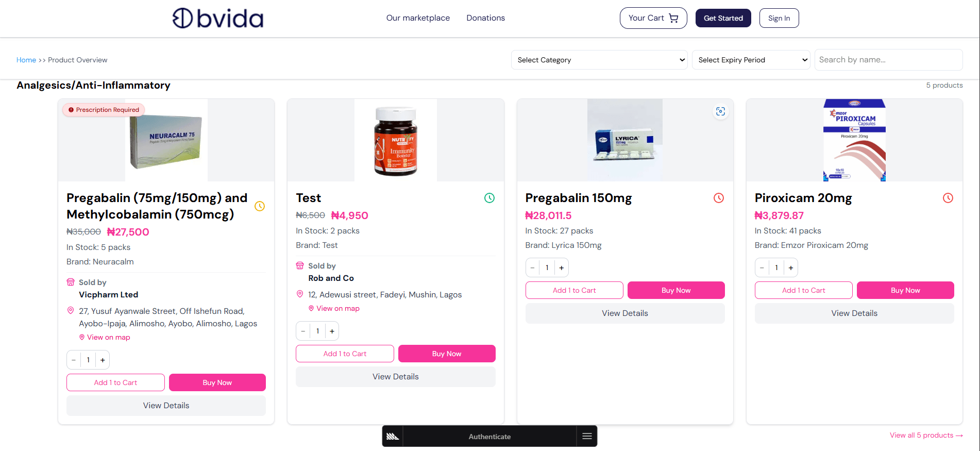The height and width of the screenshot is (451, 980).
Task: Open Your Cart
Action: [653, 18]
